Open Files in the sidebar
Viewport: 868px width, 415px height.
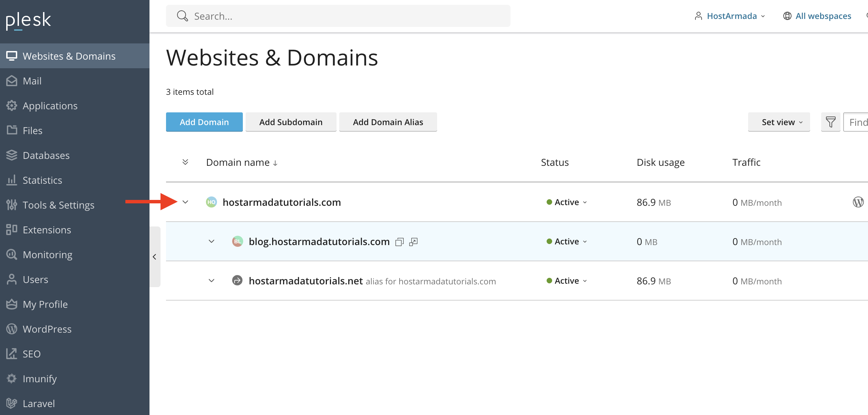point(75,130)
